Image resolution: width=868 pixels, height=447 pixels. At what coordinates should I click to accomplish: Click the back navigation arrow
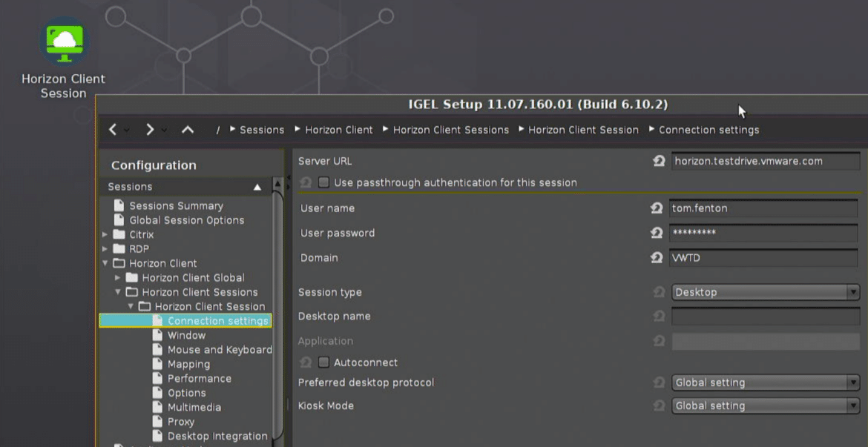click(x=113, y=130)
